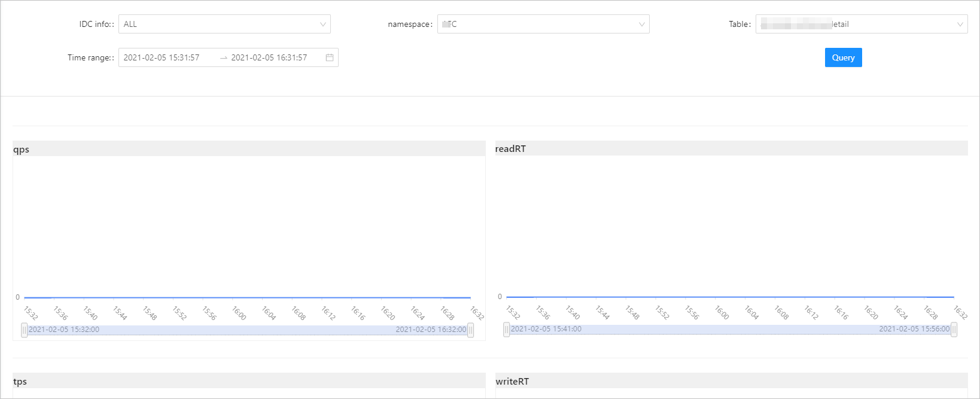Edit the end time 2021-02-05 16:31:57
This screenshot has width=980, height=399.
tap(269, 57)
